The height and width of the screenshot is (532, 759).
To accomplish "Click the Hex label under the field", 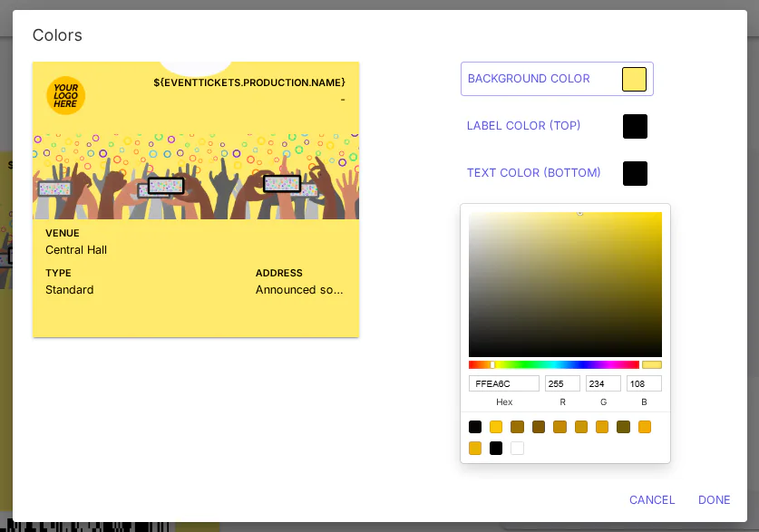I will 504,401.
